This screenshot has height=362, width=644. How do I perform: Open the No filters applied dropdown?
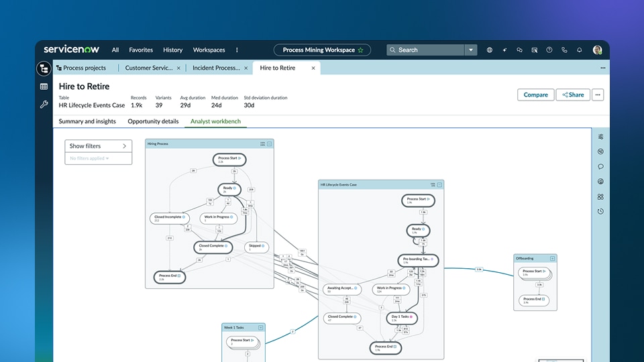(x=89, y=158)
